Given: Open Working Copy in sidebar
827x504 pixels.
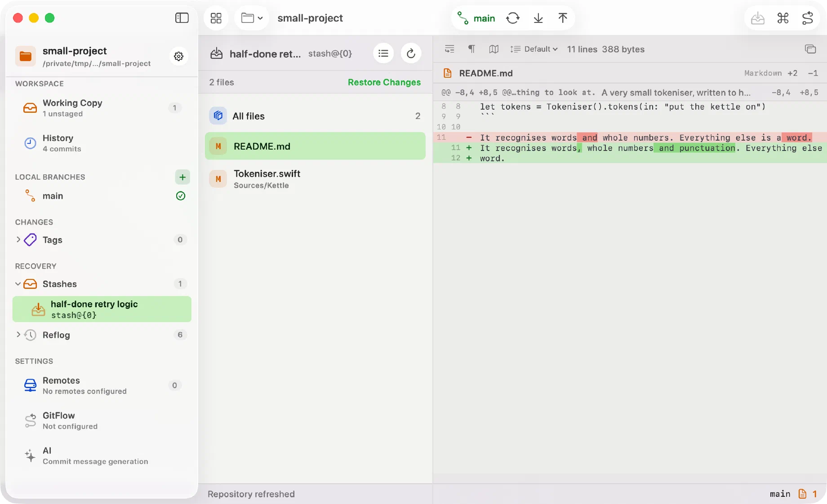Looking at the screenshot, I should [102, 108].
